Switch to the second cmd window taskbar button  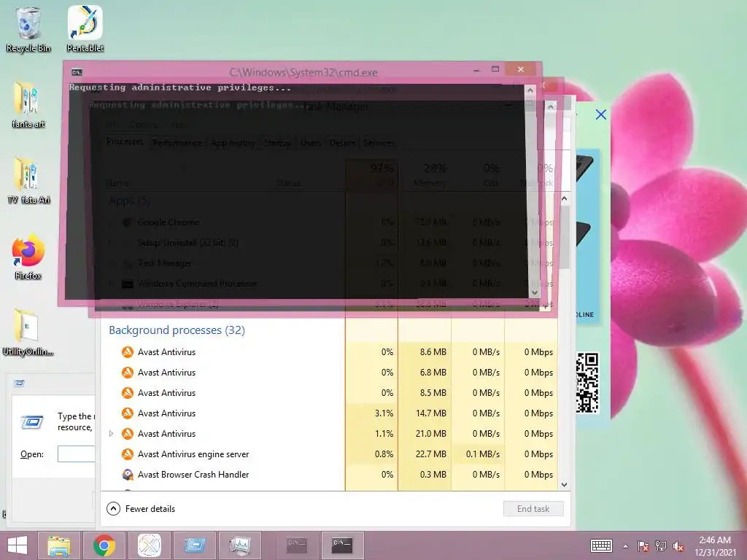coord(342,545)
